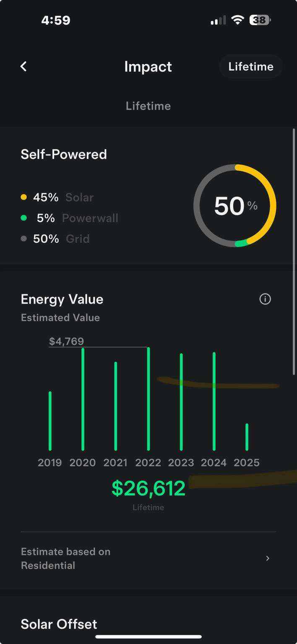Viewport: 297px width, 644px height.
Task: Tap the Solar Offset section heading
Action: coord(59,624)
